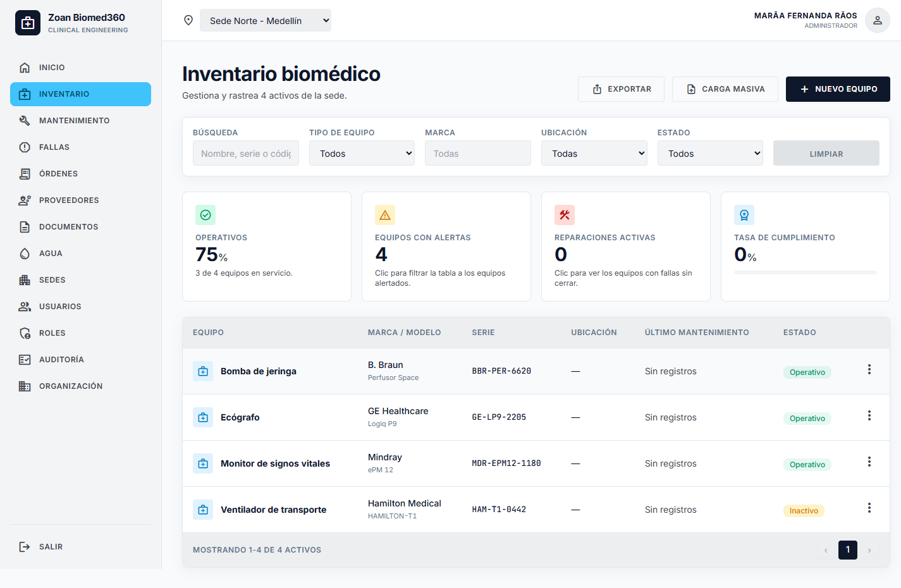Click the Mostrando 1-4 de 4 activos text
This screenshot has width=901, height=588.
[257, 550]
